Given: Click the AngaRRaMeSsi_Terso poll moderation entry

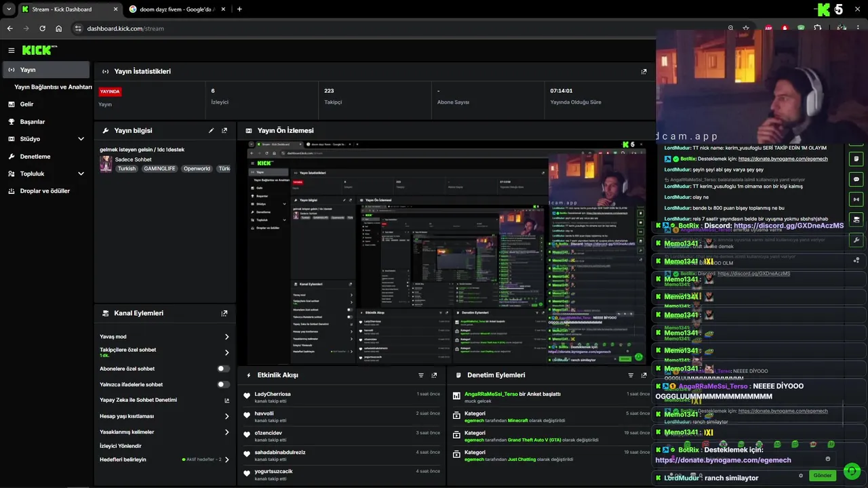Looking at the screenshot, I should click(551, 396).
